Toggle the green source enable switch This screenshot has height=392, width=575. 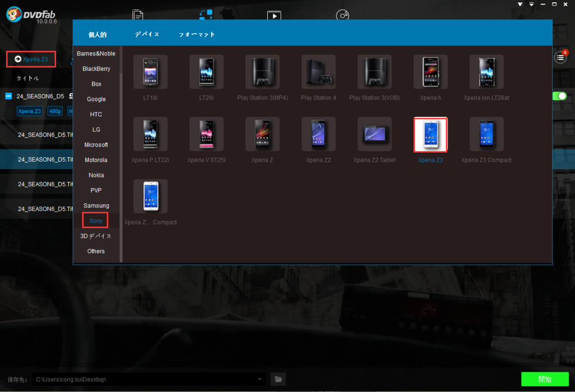tap(560, 96)
